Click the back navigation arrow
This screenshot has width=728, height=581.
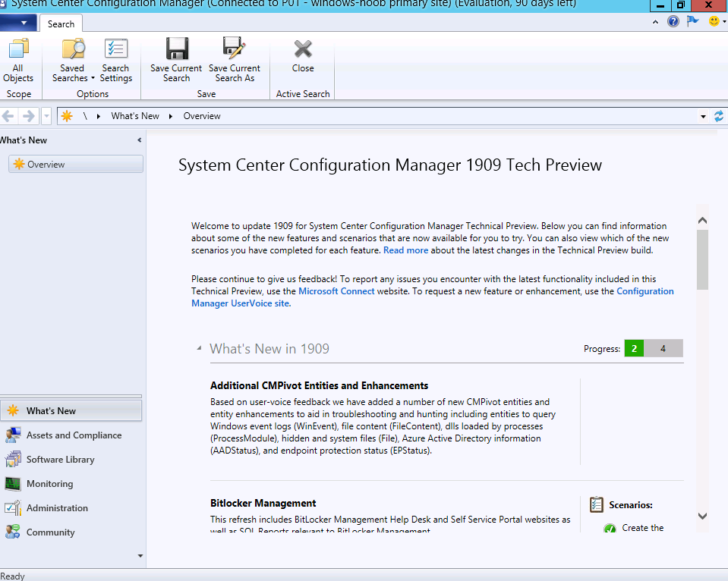[x=8, y=116]
